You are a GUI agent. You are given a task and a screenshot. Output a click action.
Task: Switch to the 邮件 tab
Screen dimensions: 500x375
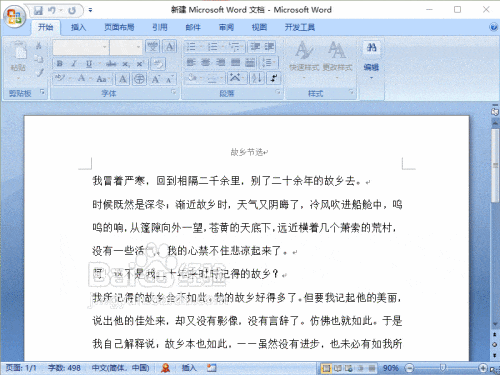pos(193,27)
